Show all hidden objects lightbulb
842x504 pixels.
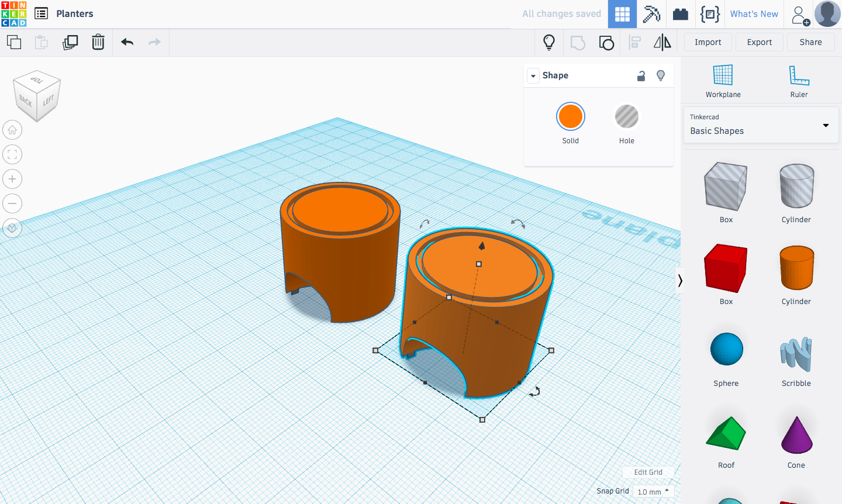(549, 42)
